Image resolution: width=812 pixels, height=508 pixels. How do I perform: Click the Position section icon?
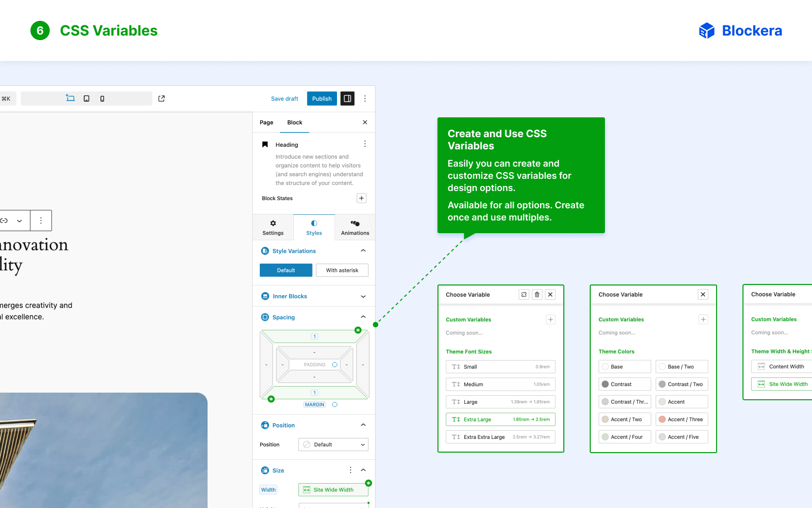coord(265,425)
